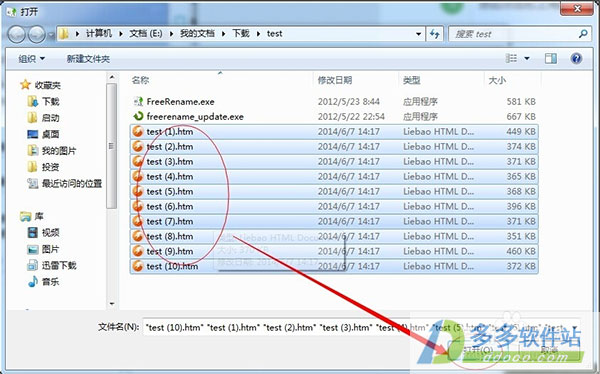Click the test (5).htm file icon

tap(137, 191)
